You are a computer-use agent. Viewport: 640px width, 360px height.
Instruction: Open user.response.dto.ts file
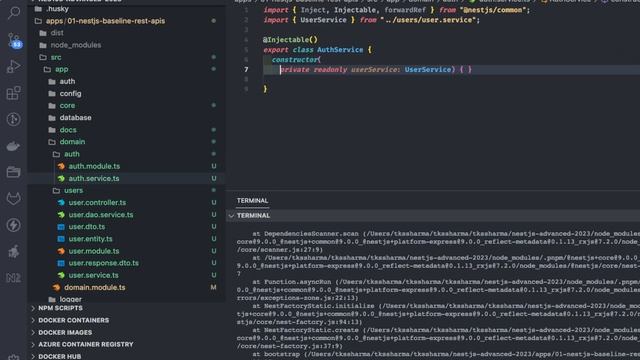point(103,263)
